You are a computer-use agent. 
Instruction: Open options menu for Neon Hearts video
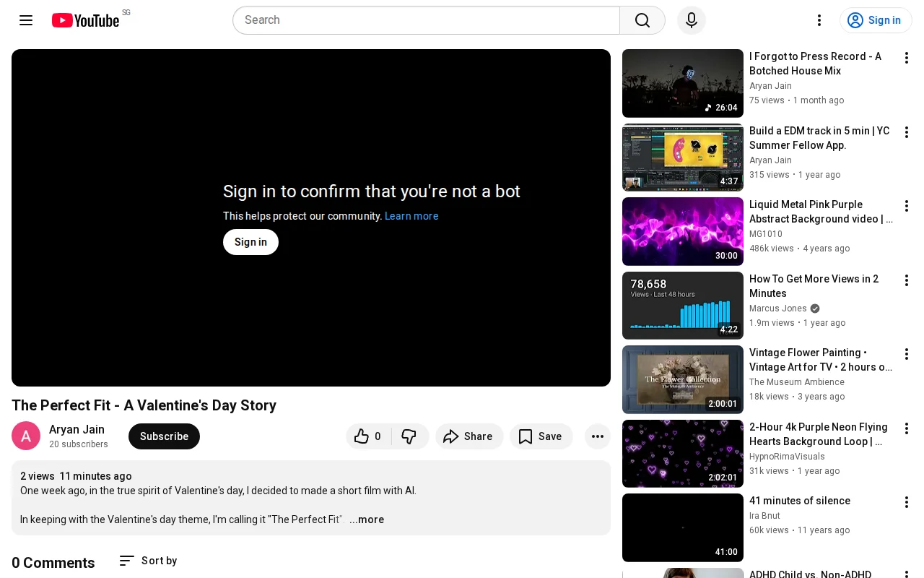[907, 428]
